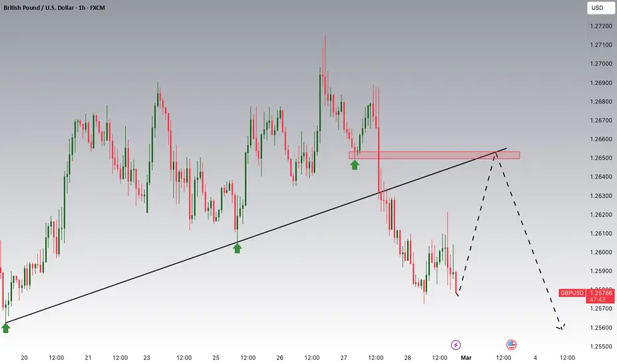The height and width of the screenshot is (364, 617).
Task: Select the red resistance zone rectangle
Action: [434, 156]
